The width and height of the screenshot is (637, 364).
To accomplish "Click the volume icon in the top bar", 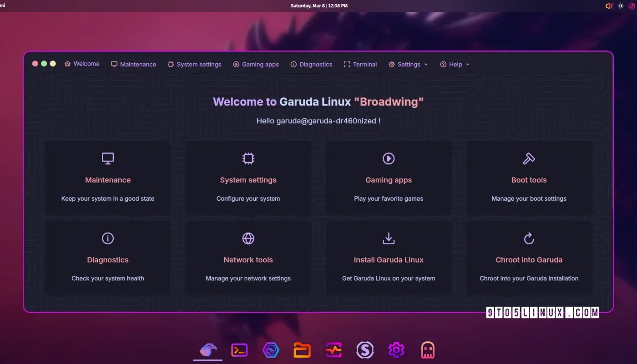I will (609, 6).
